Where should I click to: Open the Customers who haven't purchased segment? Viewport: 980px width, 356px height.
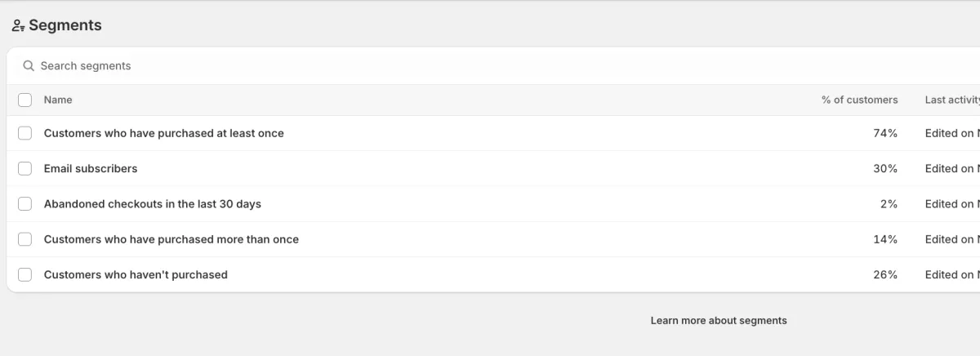pyautogui.click(x=136, y=275)
